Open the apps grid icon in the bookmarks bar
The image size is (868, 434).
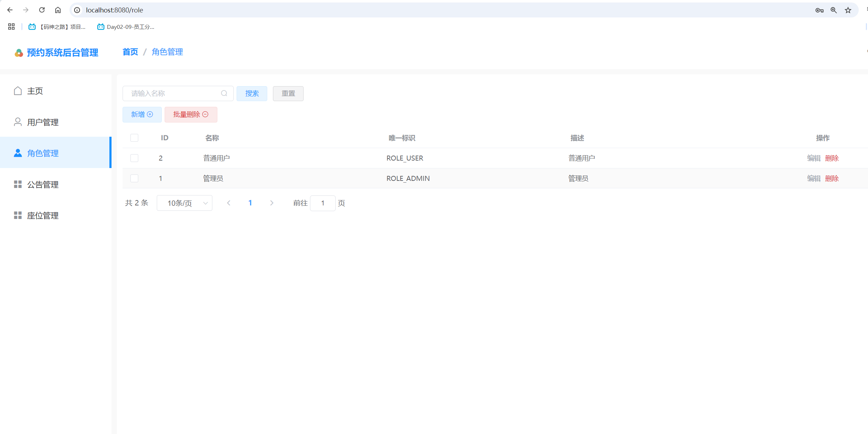(11, 27)
